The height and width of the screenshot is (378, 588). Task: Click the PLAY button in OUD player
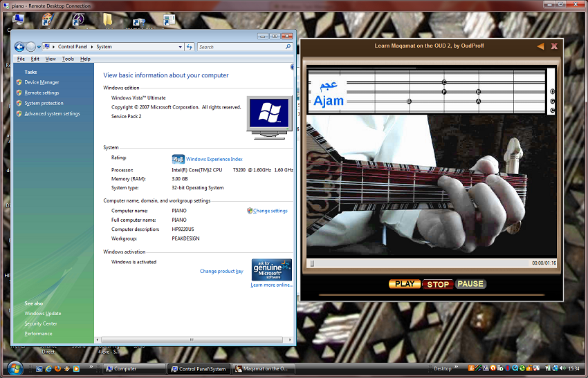[x=405, y=284]
